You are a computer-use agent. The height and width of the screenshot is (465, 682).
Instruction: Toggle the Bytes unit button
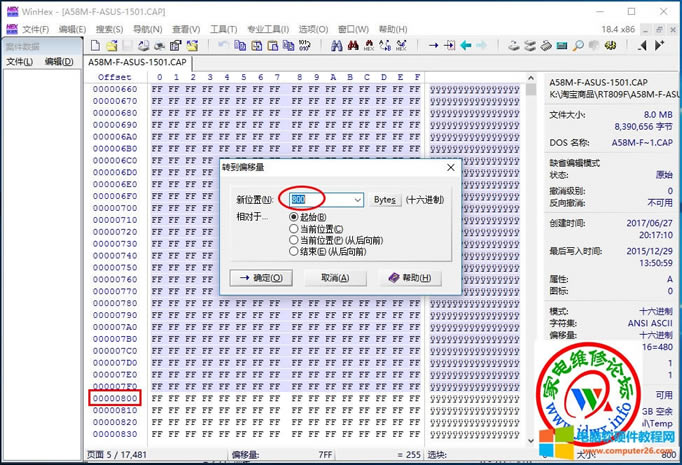pos(385,199)
